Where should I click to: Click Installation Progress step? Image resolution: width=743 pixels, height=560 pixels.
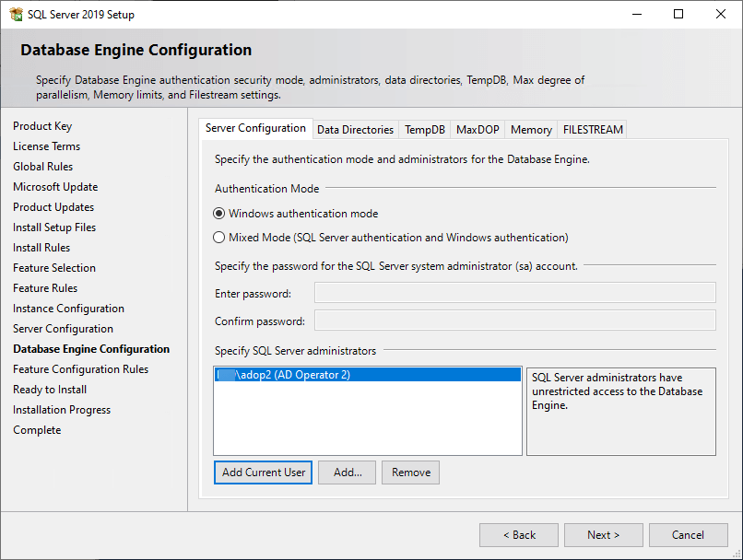62,410
